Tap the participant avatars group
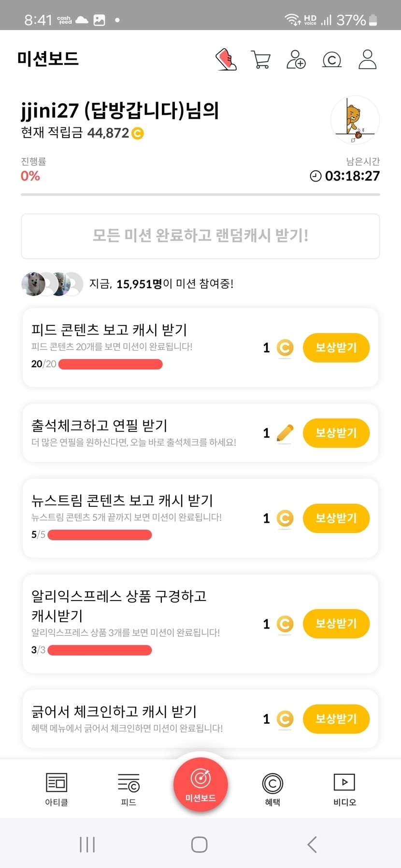This screenshot has height=868, width=401. [52, 284]
